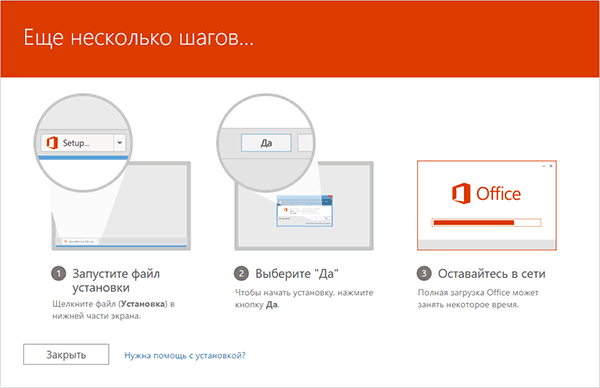This screenshot has width=600, height=388.
Task: Click the small download bar in the first screen illustration
Action: [x=81, y=241]
